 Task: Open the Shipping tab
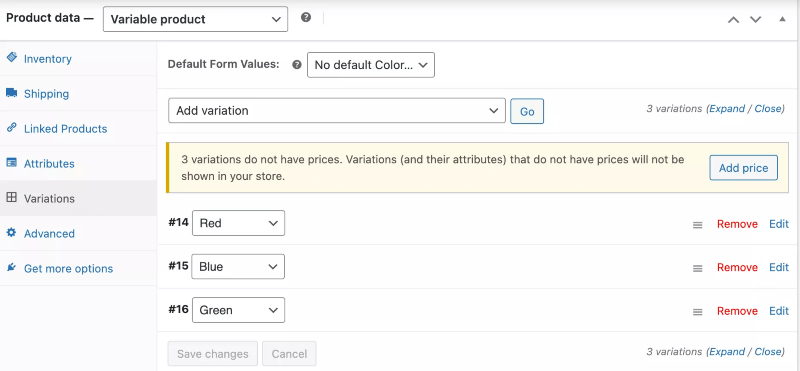pyautogui.click(x=78, y=93)
